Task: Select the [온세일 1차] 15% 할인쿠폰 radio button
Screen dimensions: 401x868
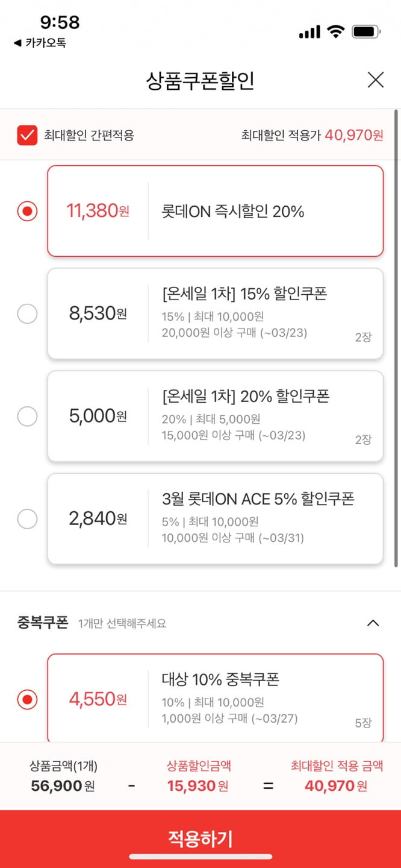Action: tap(27, 313)
